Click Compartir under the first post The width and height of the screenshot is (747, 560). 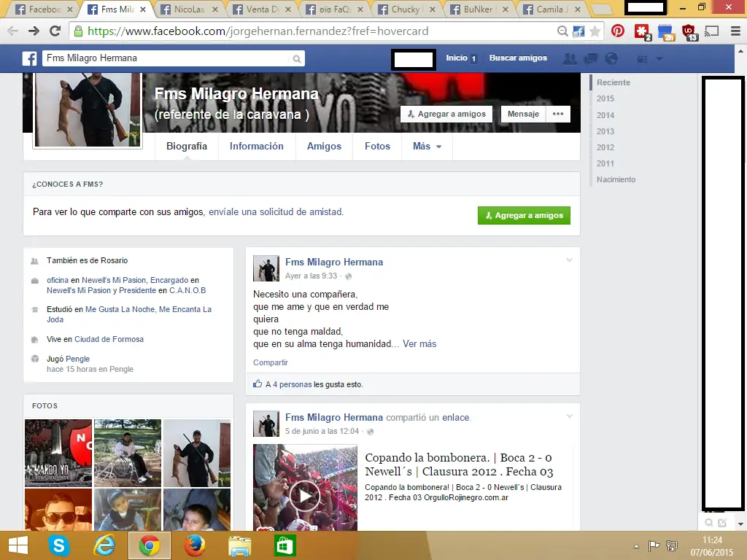tap(271, 362)
